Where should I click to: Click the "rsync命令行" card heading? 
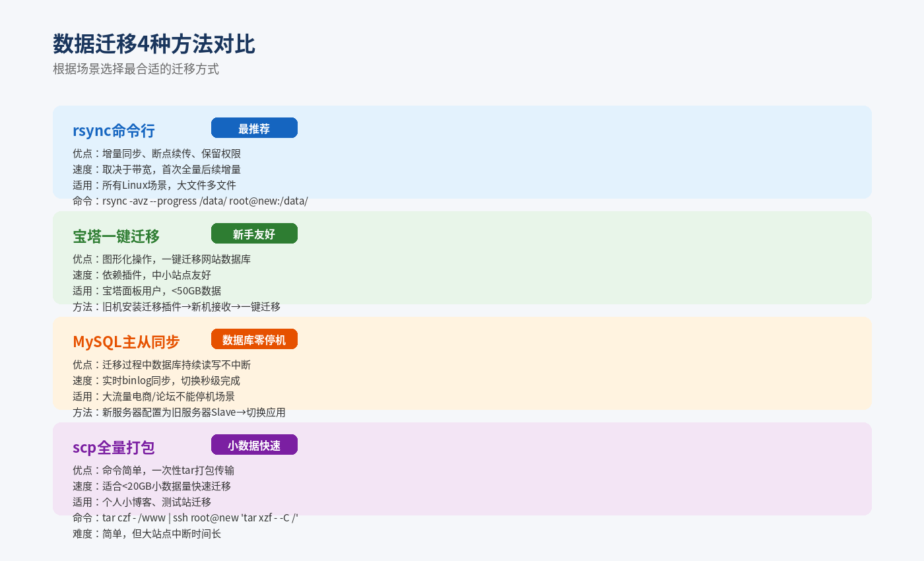pyautogui.click(x=114, y=131)
